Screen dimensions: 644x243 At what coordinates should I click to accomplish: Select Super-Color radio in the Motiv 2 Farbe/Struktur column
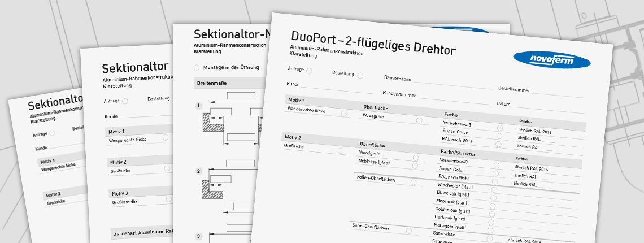click(x=495, y=173)
